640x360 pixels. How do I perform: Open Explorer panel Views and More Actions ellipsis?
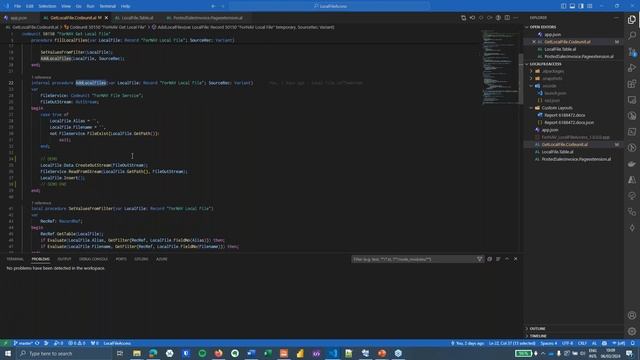point(616,18)
